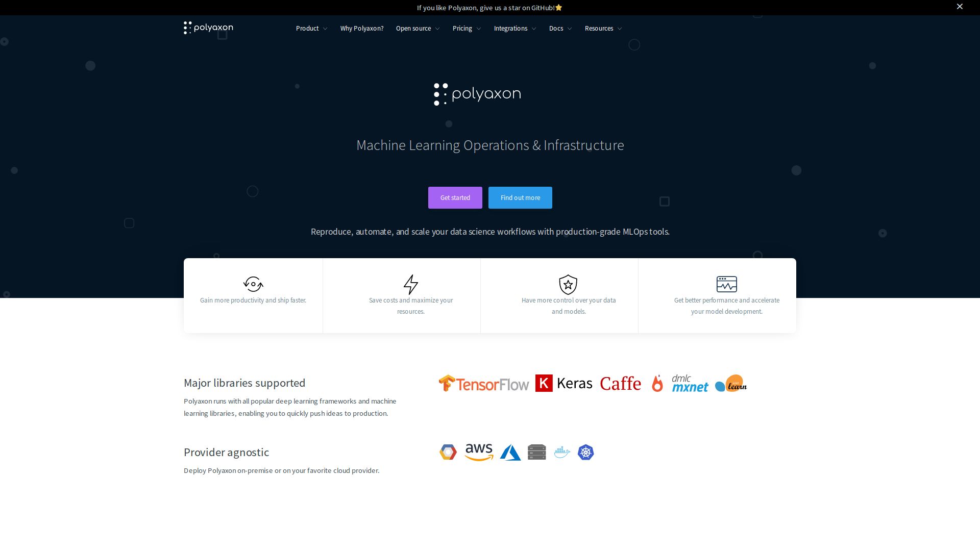Select the Docker whale icon
Image resolution: width=980 pixels, height=551 pixels.
pos(561,452)
